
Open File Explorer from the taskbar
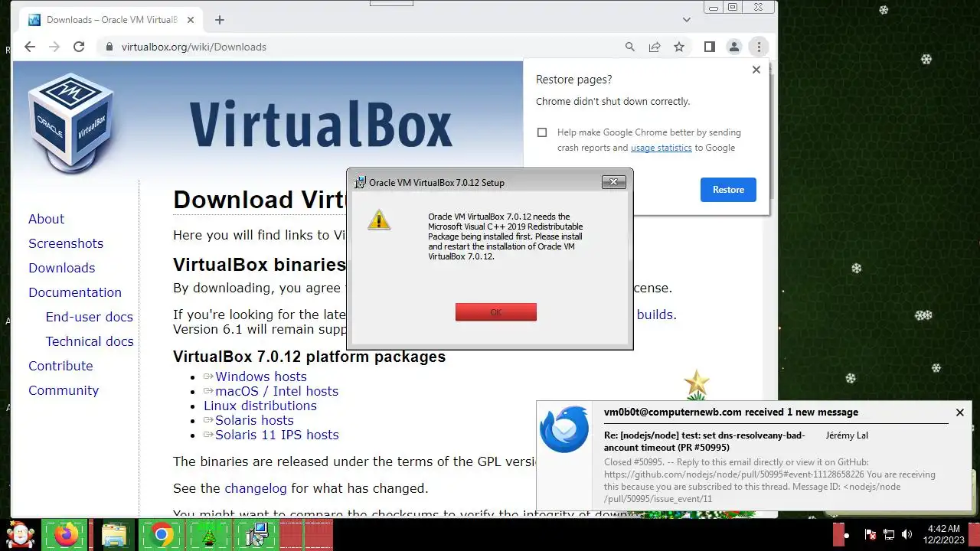tap(114, 535)
